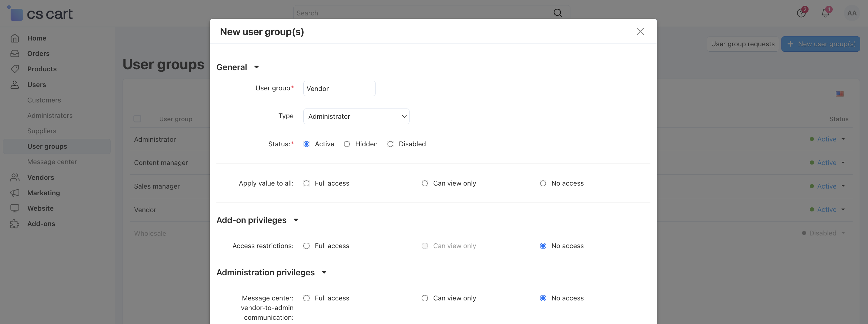Open the status dropdown for Administrator row
This screenshot has height=324, width=868.
pyautogui.click(x=828, y=139)
